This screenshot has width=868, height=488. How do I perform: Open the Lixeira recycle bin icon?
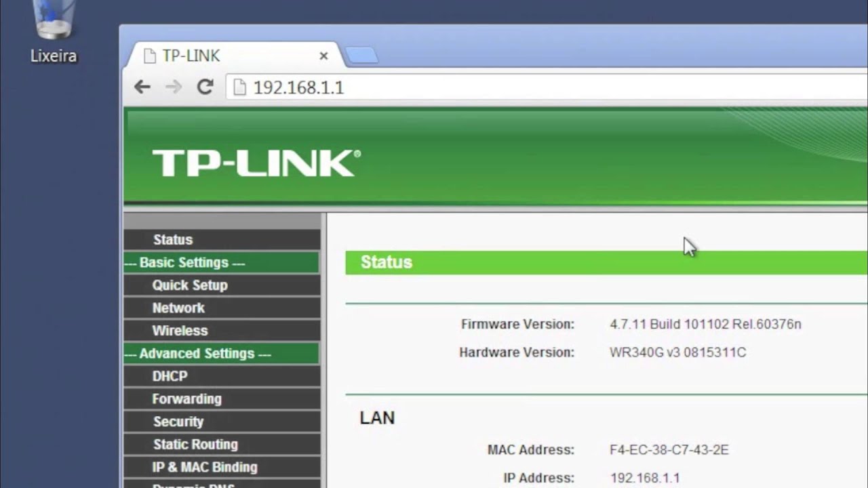[x=54, y=30]
